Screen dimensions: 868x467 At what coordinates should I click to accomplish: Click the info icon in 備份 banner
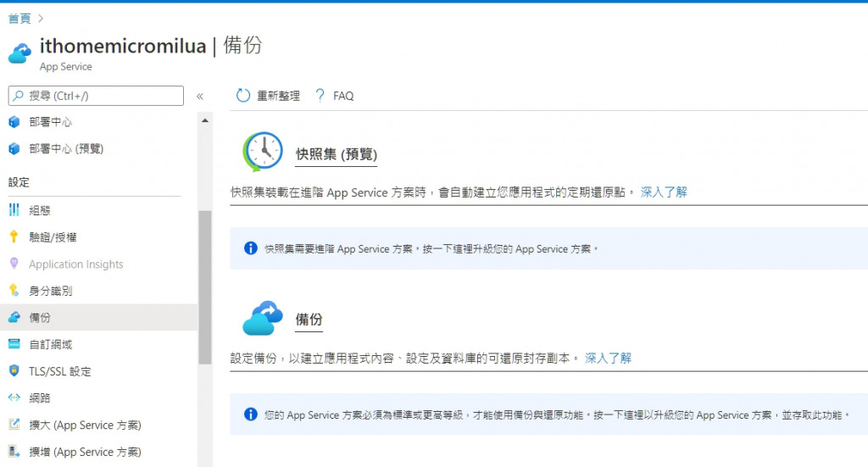(x=251, y=414)
